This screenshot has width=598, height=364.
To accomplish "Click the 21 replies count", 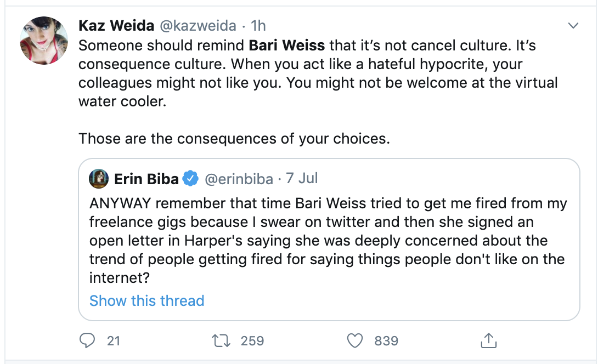I will pyautogui.click(x=113, y=340).
